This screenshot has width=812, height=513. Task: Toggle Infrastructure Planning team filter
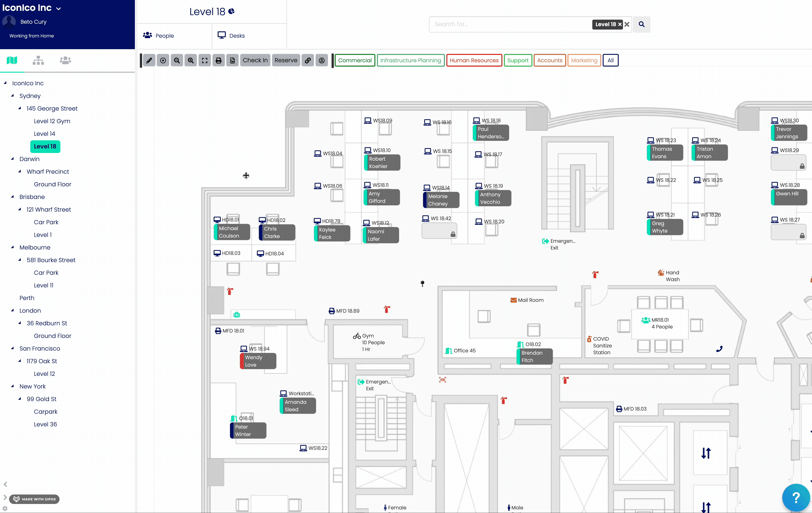coord(410,60)
